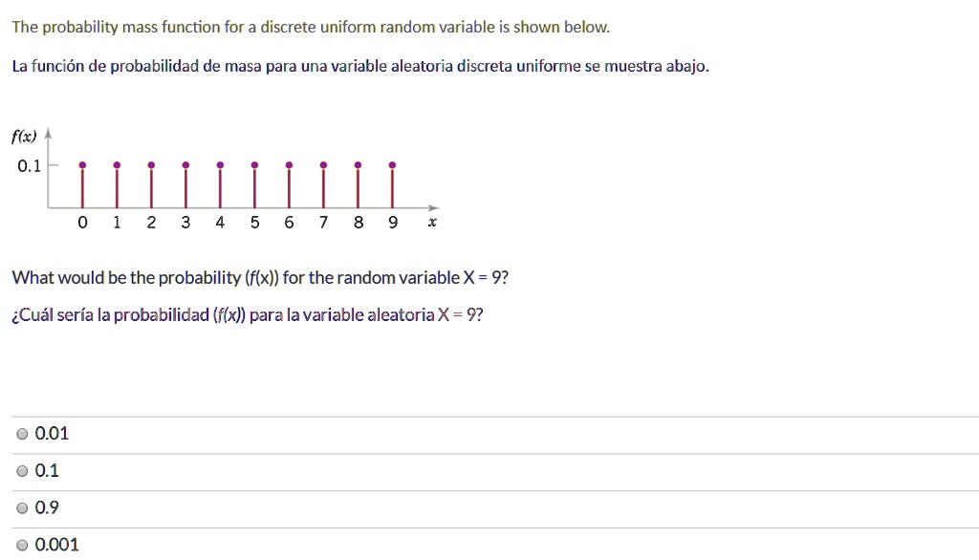
Task: Click the 0.1 label on the y-axis
Action: tap(29, 166)
